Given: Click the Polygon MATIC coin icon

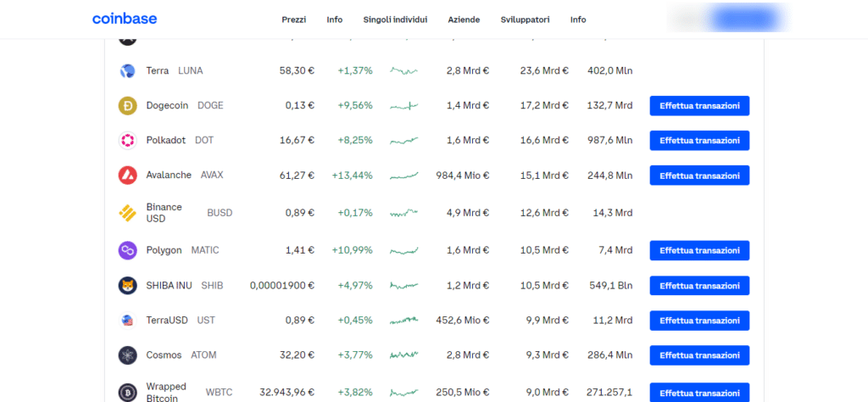Looking at the screenshot, I should click(127, 250).
